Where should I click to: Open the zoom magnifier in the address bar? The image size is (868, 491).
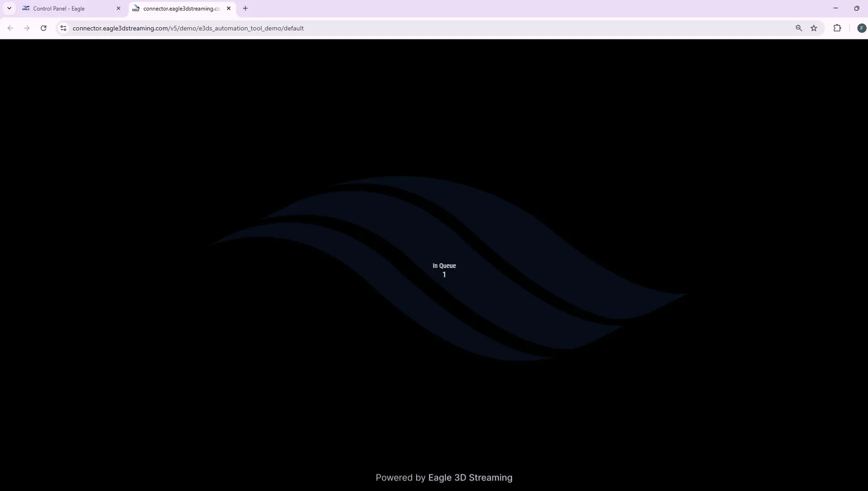pos(799,28)
